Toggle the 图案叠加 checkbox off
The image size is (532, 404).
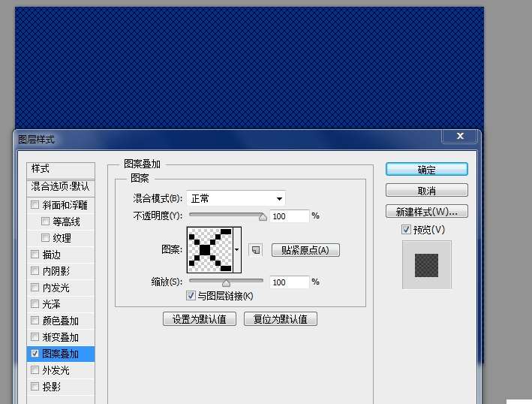[35, 354]
